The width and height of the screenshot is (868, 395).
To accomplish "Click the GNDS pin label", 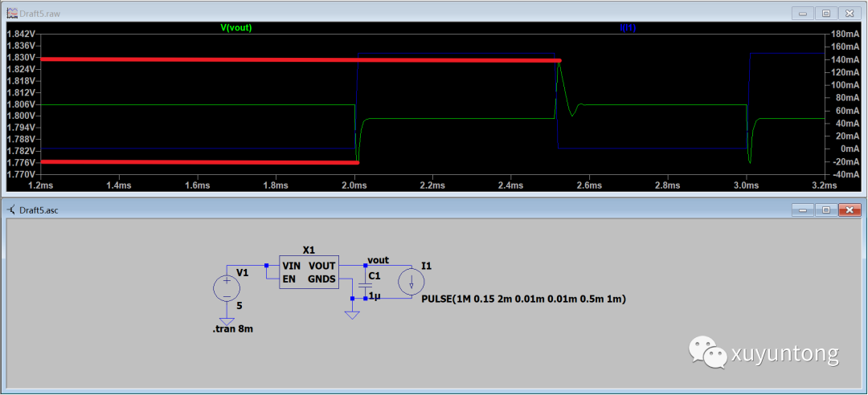I will tap(321, 279).
